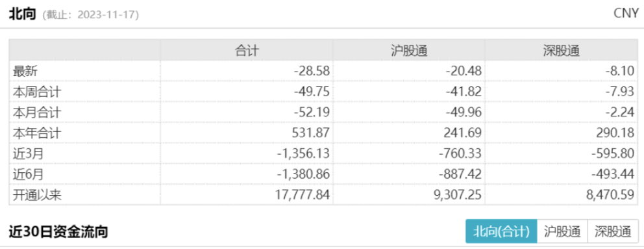Click the 深股通 column header
The width and height of the screenshot is (644, 249).
561,51
